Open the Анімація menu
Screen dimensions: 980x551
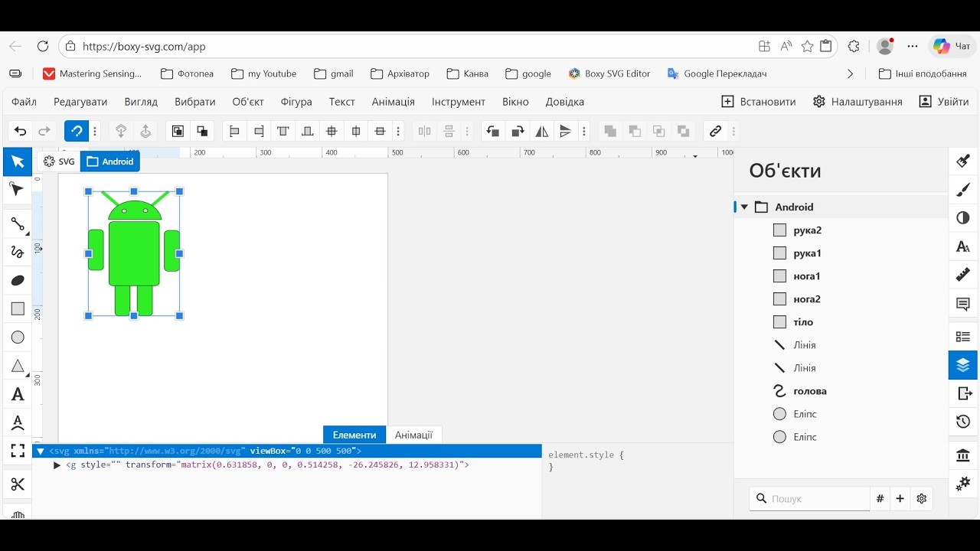394,102
